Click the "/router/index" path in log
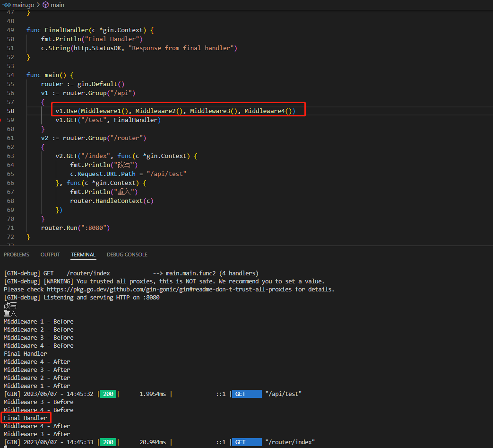The width and height of the screenshot is (493, 448). [x=290, y=442]
